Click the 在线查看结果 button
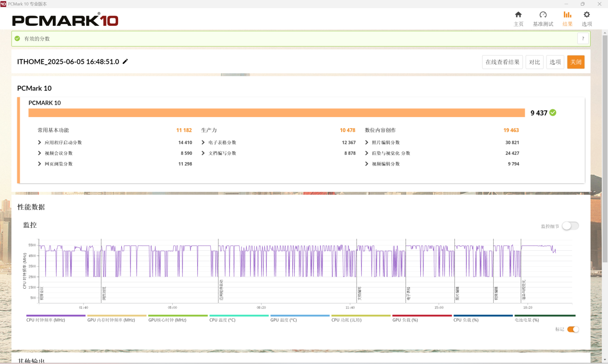 pyautogui.click(x=502, y=62)
